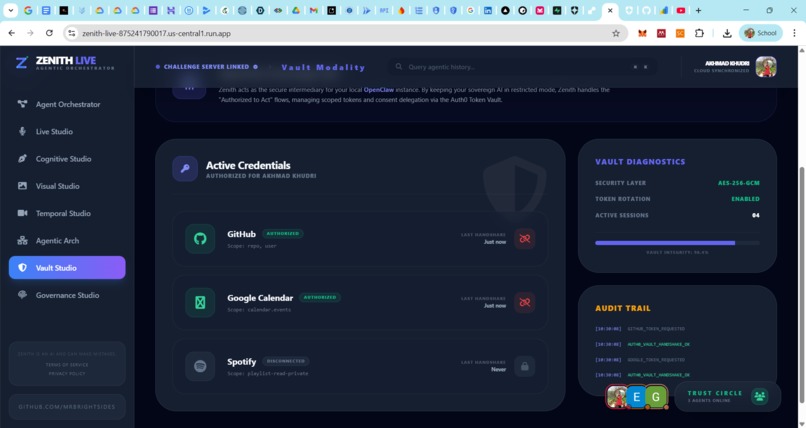Open Temporal Studio
Screen dimensions: 806x428
[x=67, y=213]
